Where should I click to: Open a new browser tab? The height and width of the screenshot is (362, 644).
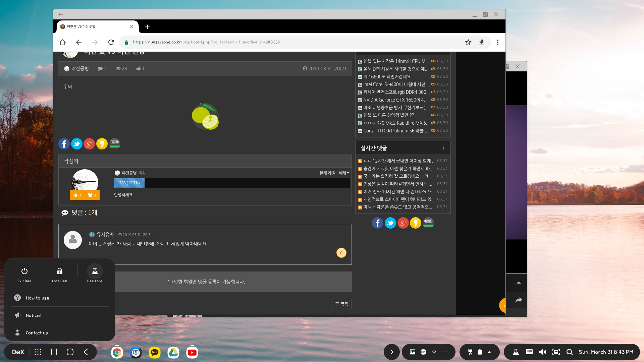click(147, 27)
